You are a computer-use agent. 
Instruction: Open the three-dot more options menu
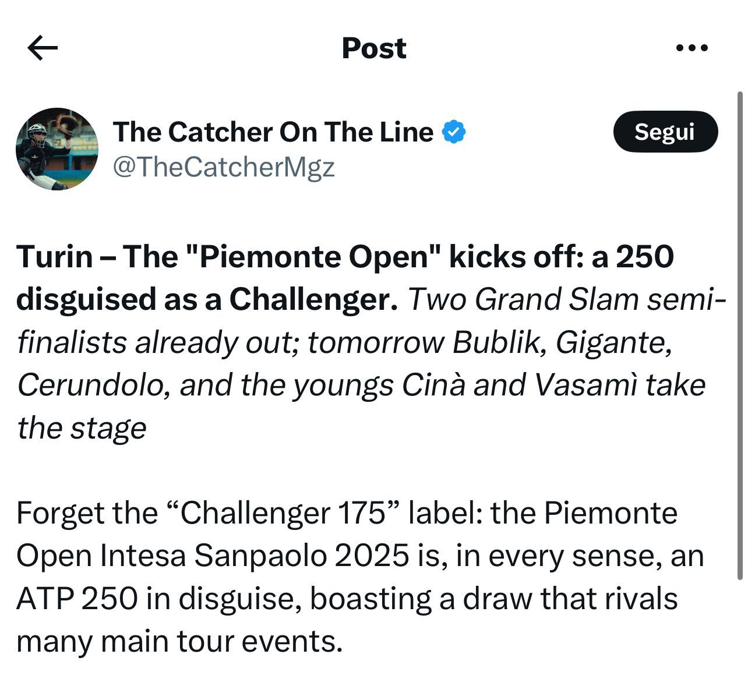pos(692,48)
